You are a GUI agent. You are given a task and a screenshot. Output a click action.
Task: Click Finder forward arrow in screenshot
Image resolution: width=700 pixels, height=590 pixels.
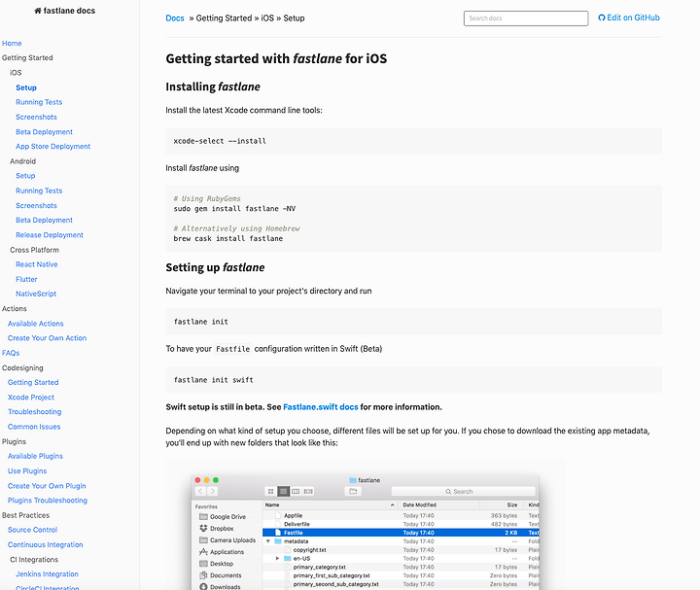(x=213, y=492)
